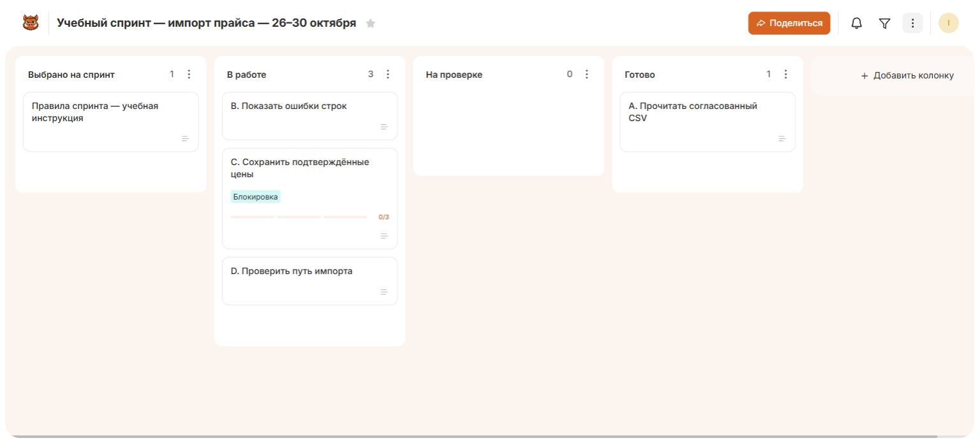The width and height of the screenshot is (980, 443).
Task: Click description icon on card D
Action: 384,292
